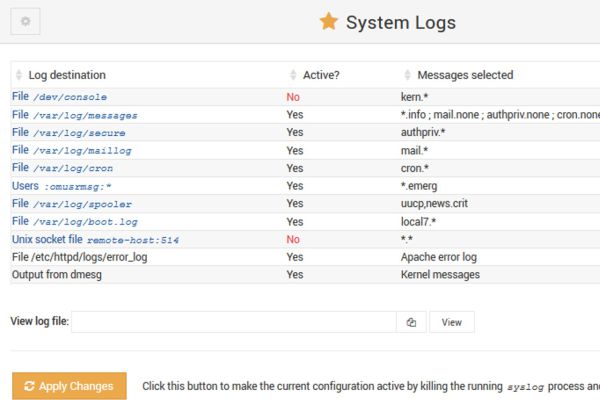Click mail.* messages cell
Screen dimensions: 600x400
pyautogui.click(x=414, y=150)
